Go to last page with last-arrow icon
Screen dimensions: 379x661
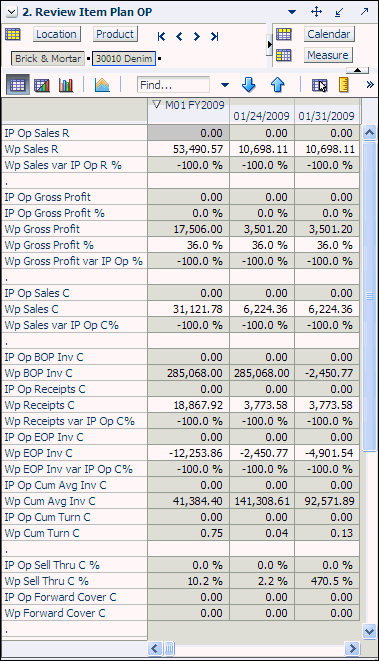click(215, 37)
